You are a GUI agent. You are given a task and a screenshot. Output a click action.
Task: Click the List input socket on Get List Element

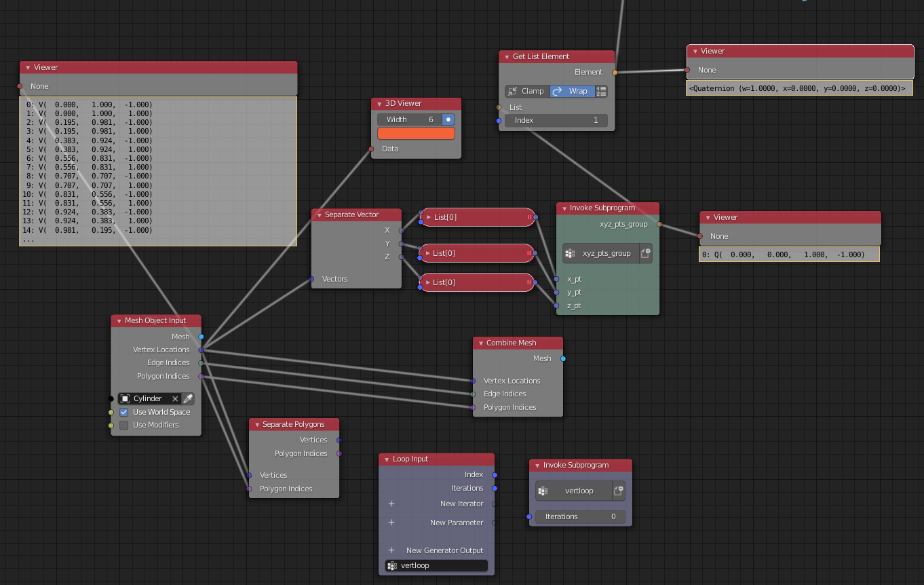click(499, 107)
